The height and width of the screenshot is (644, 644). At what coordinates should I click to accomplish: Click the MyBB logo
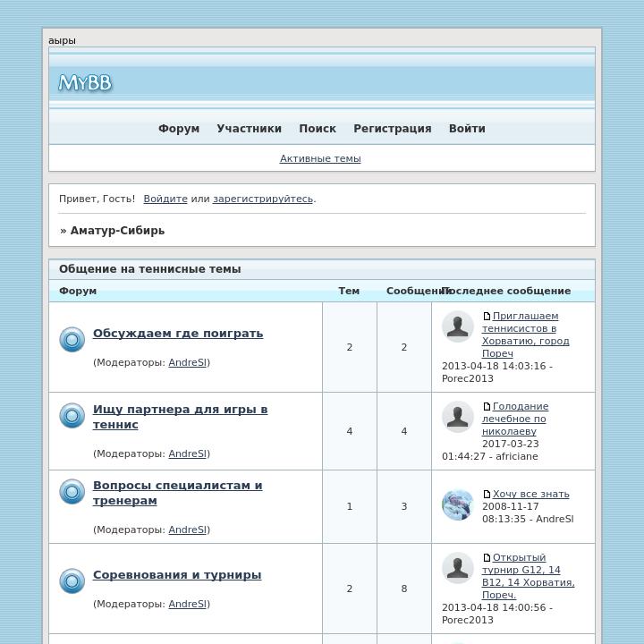(85, 82)
